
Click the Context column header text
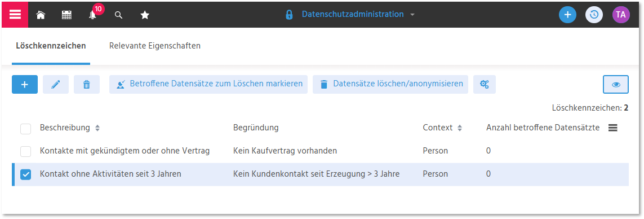pos(438,128)
